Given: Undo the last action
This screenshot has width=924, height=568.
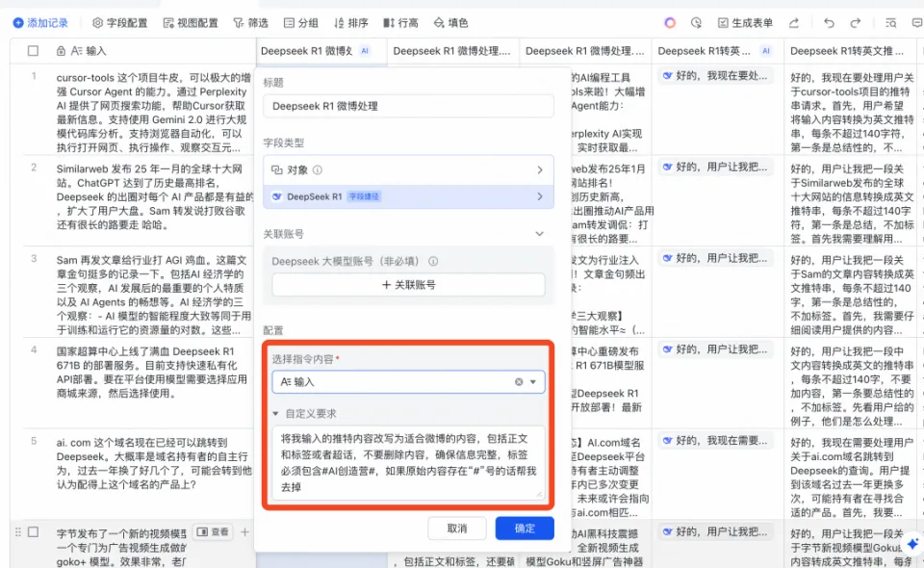Looking at the screenshot, I should 829,23.
